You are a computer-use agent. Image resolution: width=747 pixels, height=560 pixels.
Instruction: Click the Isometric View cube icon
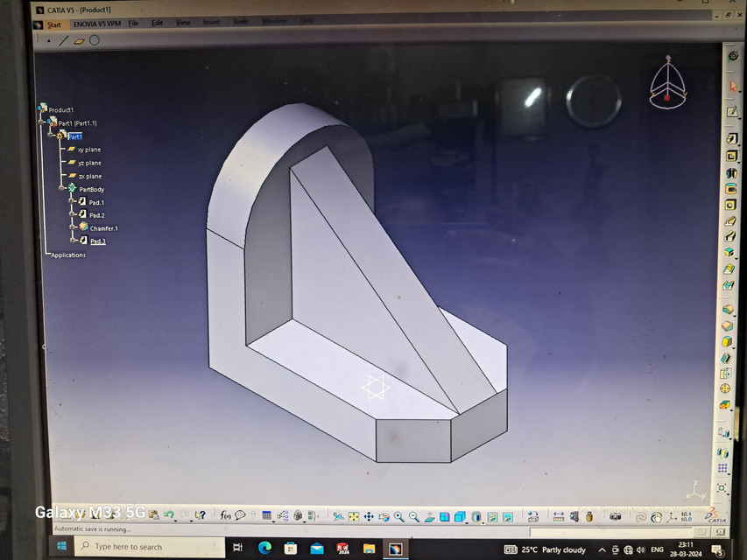coord(460,515)
